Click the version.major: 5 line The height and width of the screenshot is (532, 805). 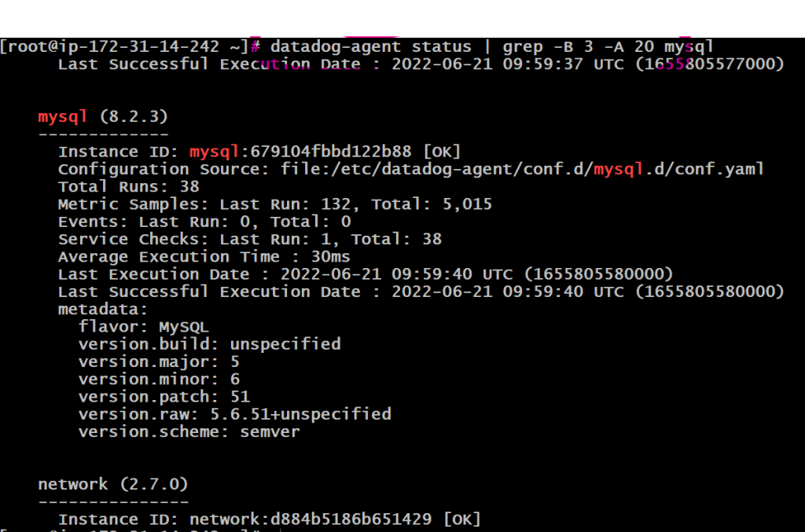click(159, 361)
